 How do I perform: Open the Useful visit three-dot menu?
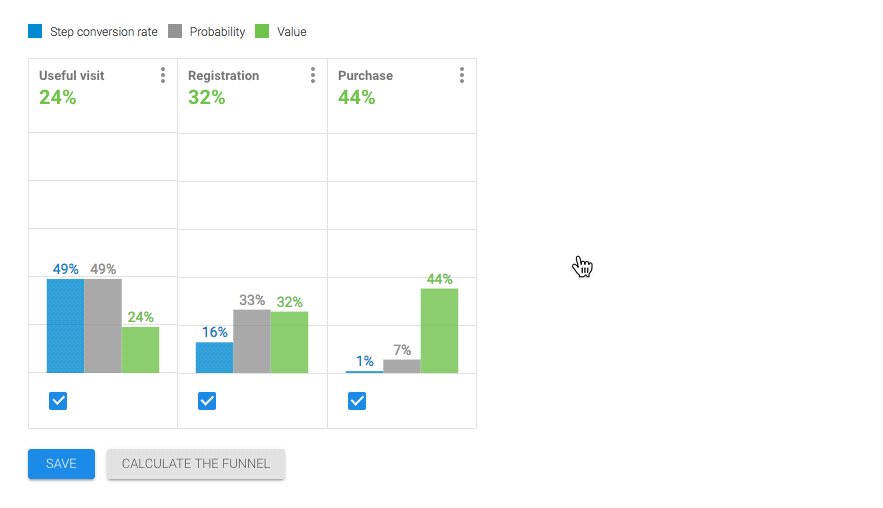click(x=163, y=75)
